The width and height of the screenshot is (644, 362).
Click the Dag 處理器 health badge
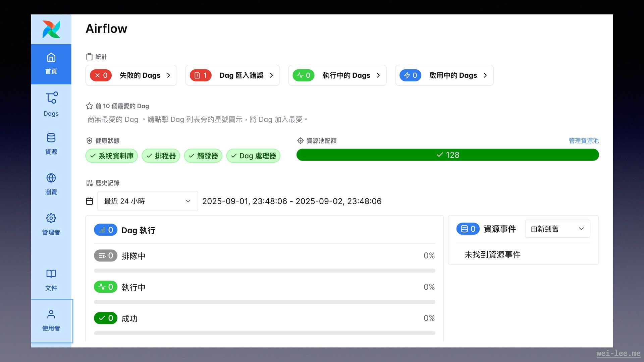tap(253, 156)
